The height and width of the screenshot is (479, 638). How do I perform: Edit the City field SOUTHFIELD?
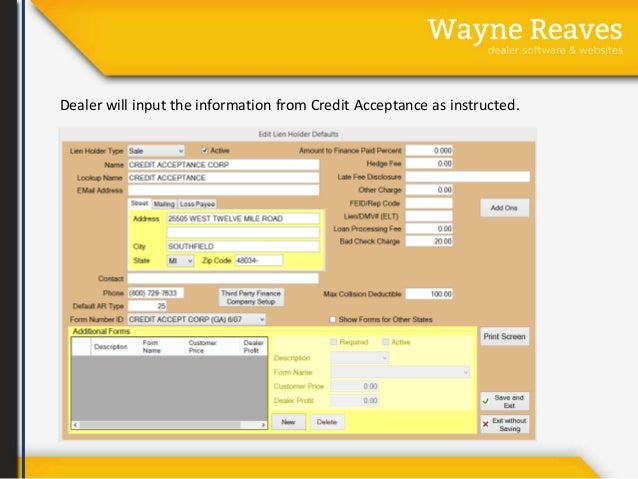[x=243, y=246]
